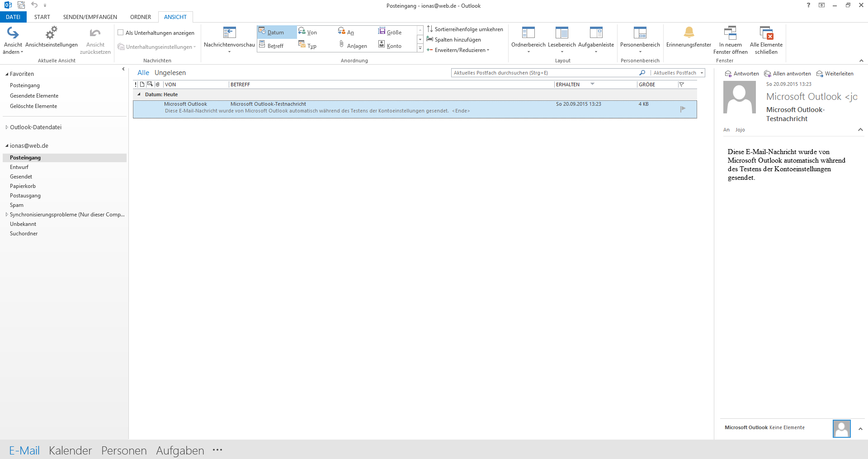Arrange messages by An
The width and height of the screenshot is (868, 459).
[346, 32]
